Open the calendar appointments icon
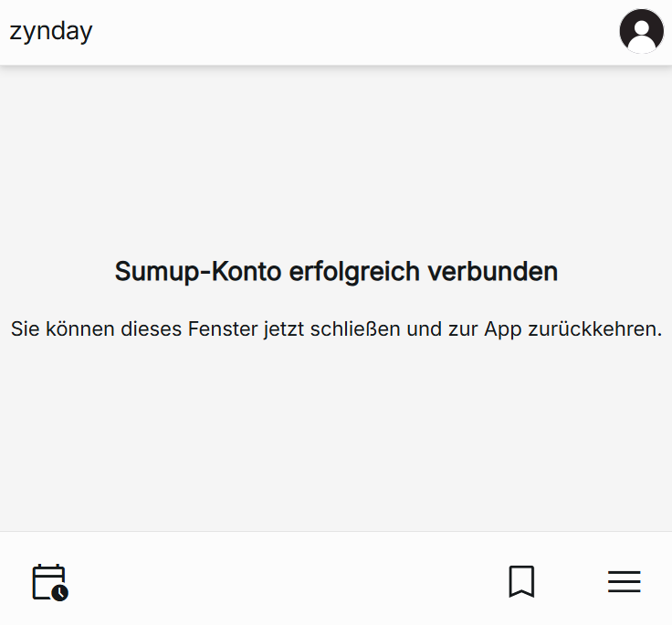This screenshot has width=672, height=625. (50, 583)
